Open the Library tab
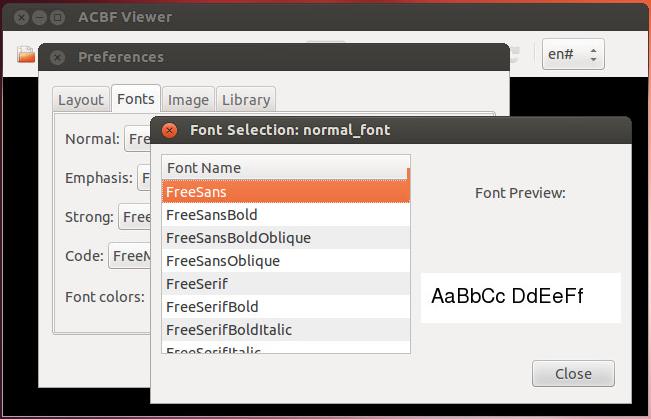This screenshot has width=651, height=419. click(x=246, y=100)
